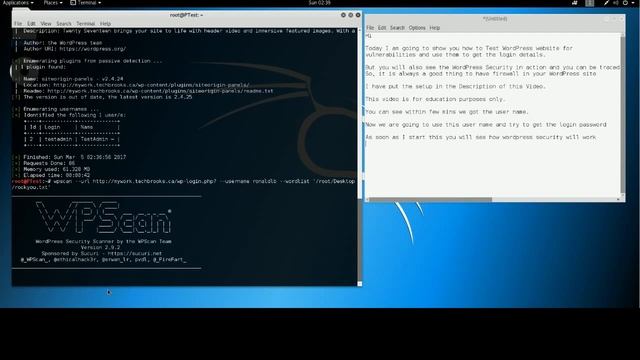Open File menu in the terminal window
640x360 pixels.
click(18, 24)
